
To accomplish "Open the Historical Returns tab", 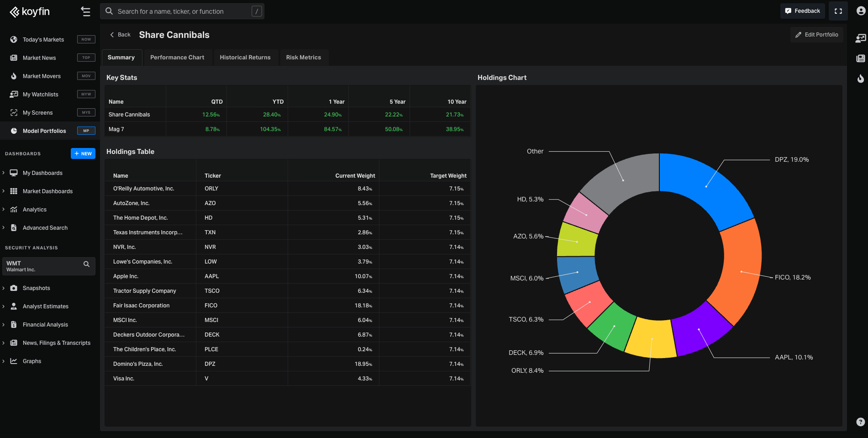I will pyautogui.click(x=245, y=58).
